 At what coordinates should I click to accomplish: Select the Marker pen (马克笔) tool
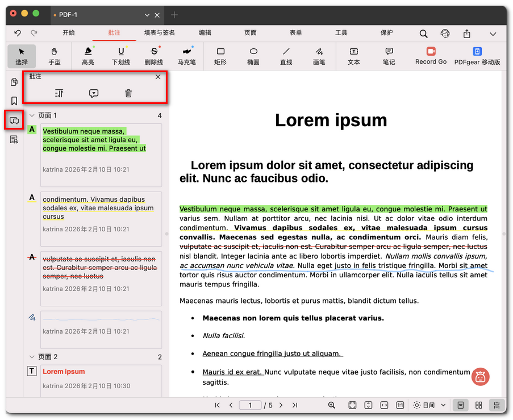tap(186, 56)
